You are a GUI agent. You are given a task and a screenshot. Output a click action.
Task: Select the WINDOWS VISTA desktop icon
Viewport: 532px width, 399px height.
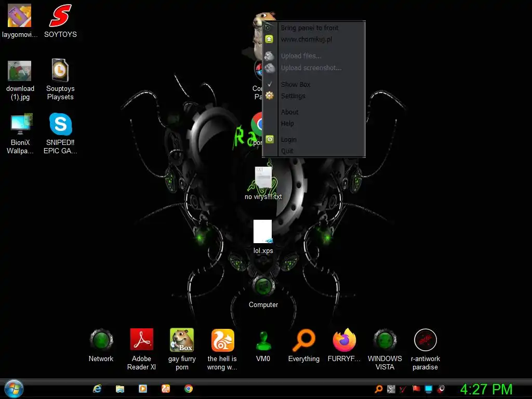click(385, 350)
